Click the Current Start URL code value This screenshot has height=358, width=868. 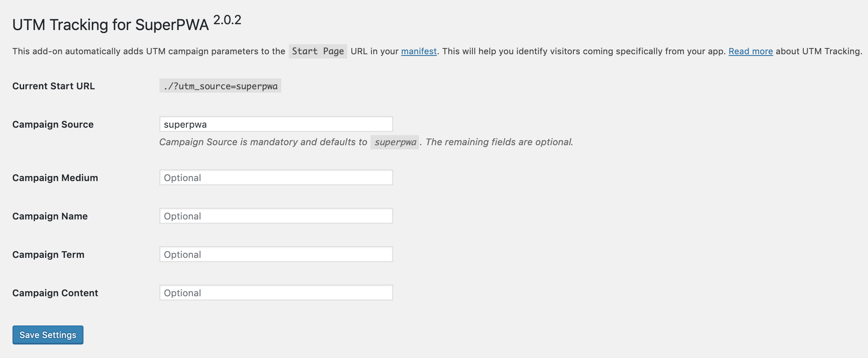click(220, 86)
